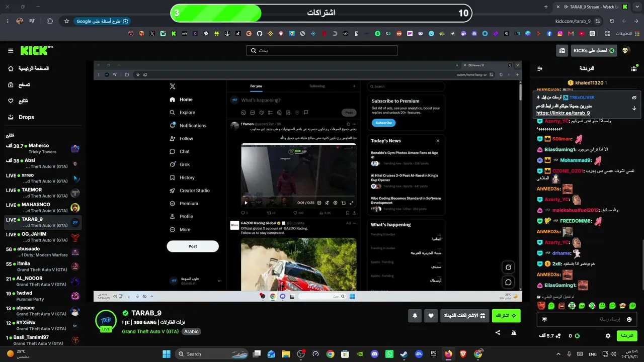
Task: Open chat settings gear
Action: click(608, 336)
